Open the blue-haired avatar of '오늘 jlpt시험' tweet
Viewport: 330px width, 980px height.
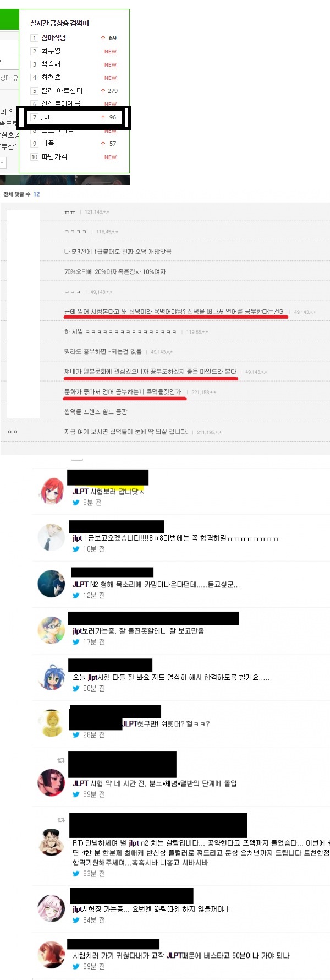click(x=52, y=677)
